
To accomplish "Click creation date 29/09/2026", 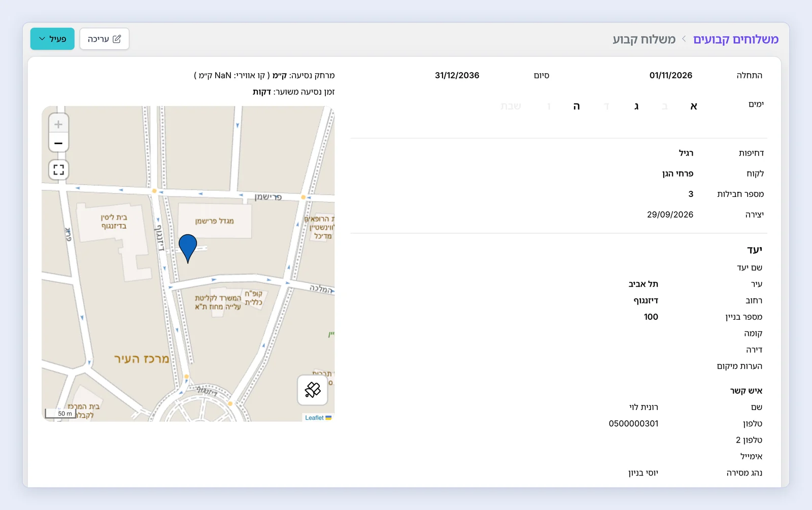I will [x=670, y=215].
